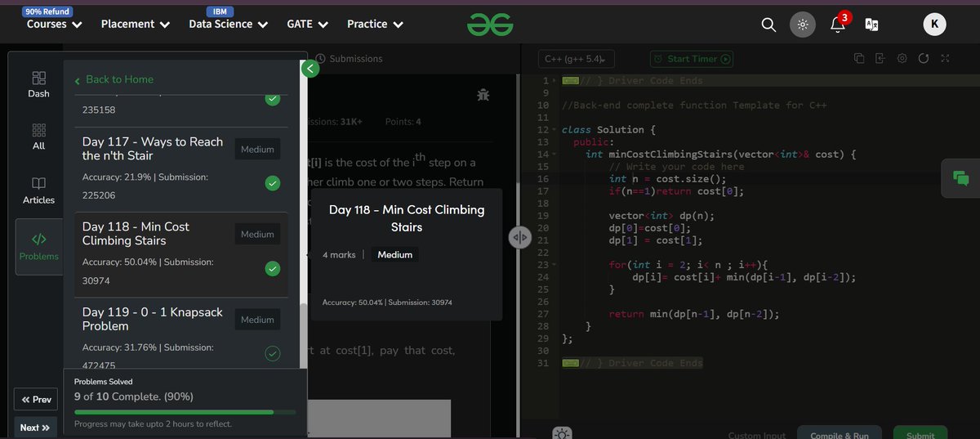980x439 pixels.
Task: Expand editor to fullscreen icon
Action: click(945, 58)
